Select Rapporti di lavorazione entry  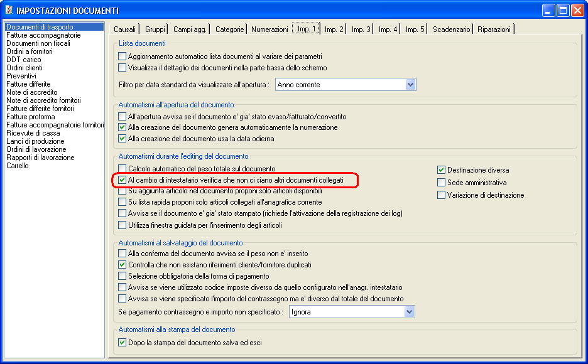coord(55,158)
